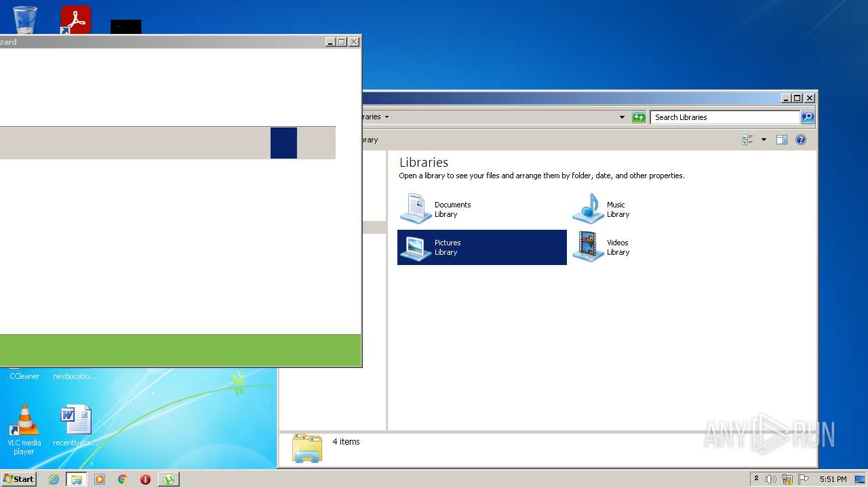Select the CCleaner desktop label

pos(24,376)
